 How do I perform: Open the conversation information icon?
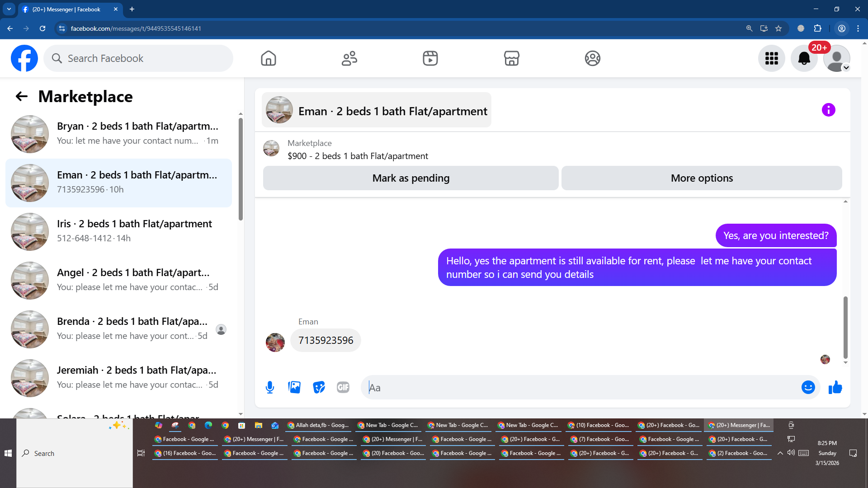pos(828,110)
